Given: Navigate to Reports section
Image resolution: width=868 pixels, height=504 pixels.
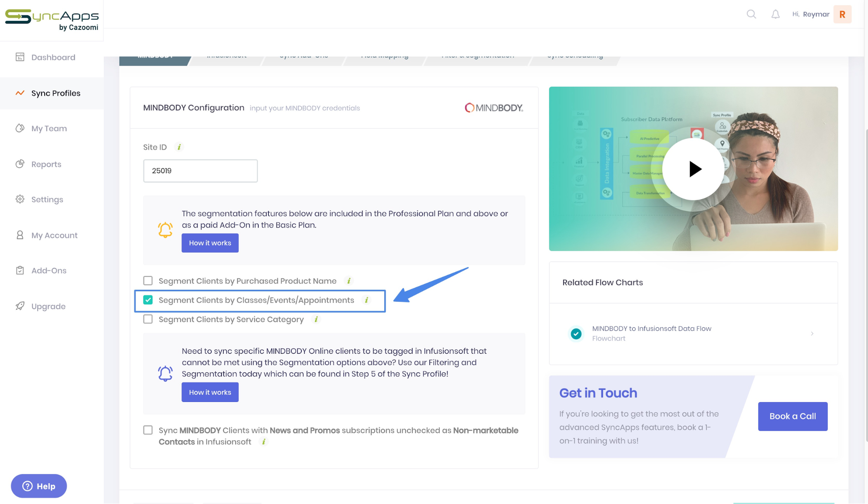Looking at the screenshot, I should [46, 164].
